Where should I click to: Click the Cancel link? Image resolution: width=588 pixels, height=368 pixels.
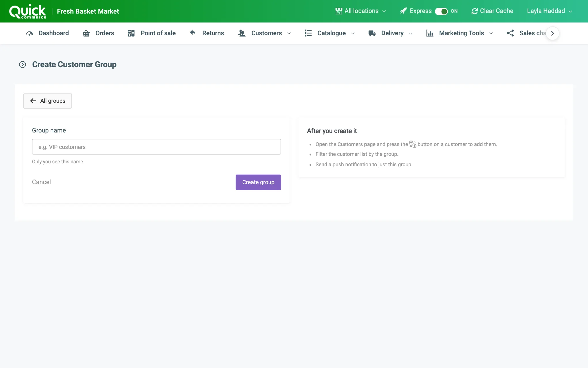41,182
